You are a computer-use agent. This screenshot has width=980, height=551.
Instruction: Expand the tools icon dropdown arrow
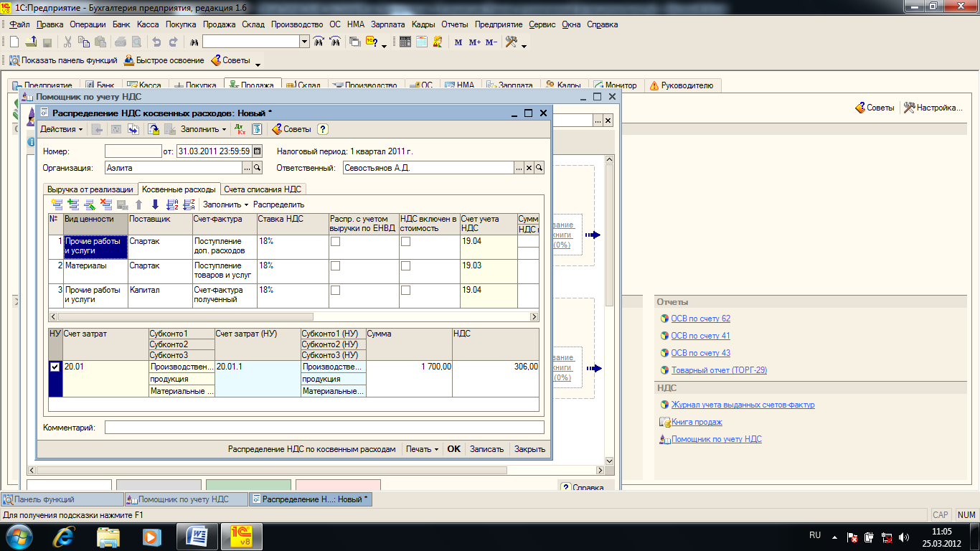(524, 46)
